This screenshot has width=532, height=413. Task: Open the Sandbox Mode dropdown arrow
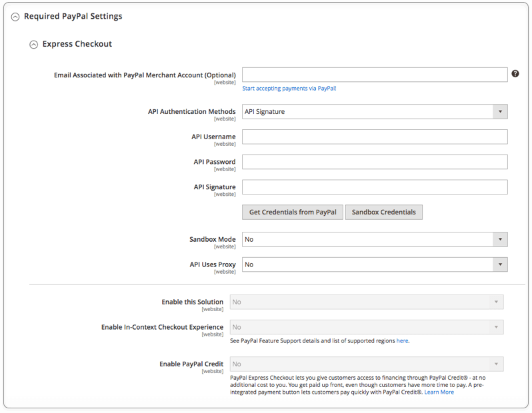point(500,239)
